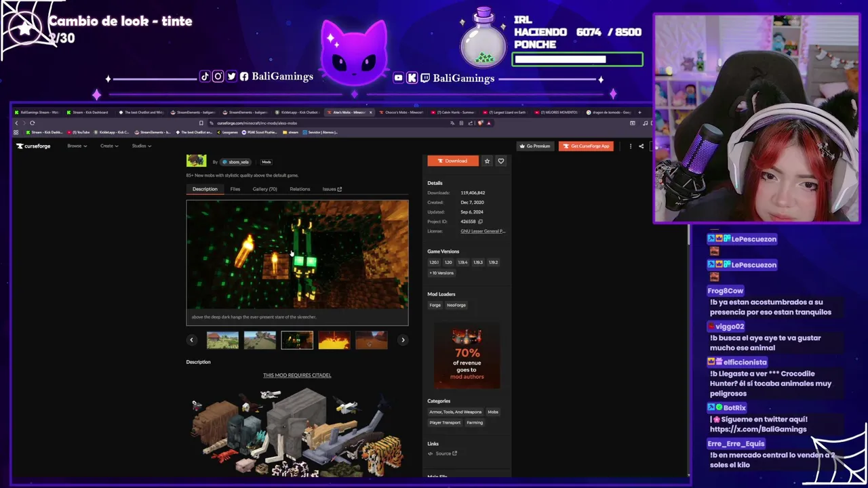Expand the +10 Versions list
868x488 pixels.
[x=441, y=273]
